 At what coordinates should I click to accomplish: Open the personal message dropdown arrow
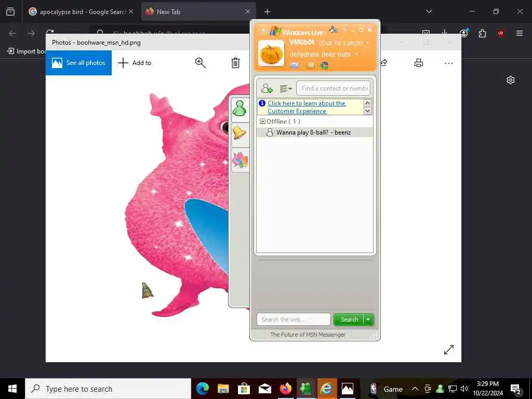pos(356,54)
